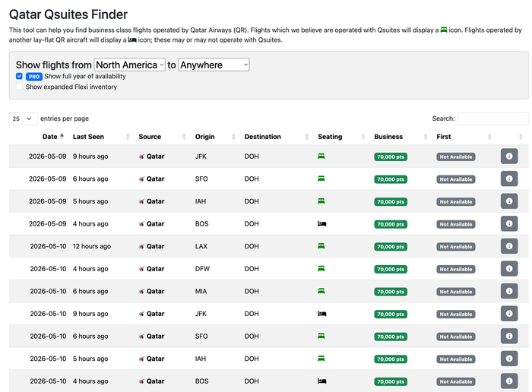The image size is (532, 392).
Task: Click the blue PRO badge
Action: [x=34, y=77]
